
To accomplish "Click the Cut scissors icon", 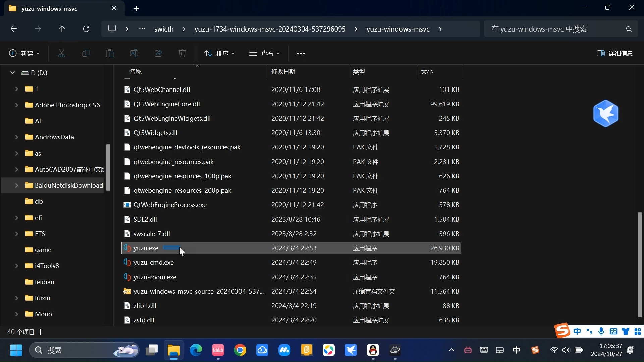I will tap(62, 53).
